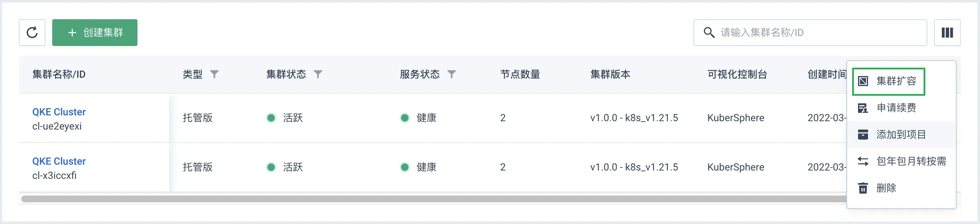
Task: Click the 创建集群 button
Action: [95, 33]
